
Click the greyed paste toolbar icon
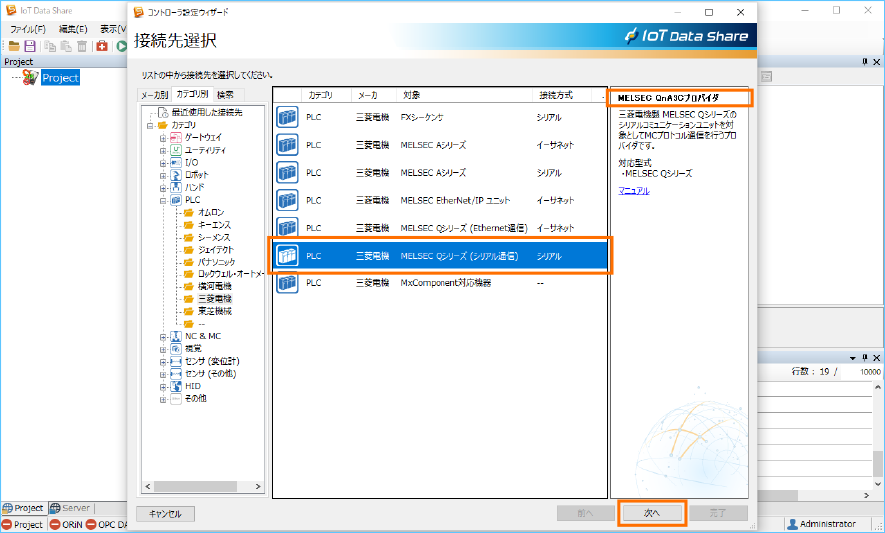(x=66, y=46)
